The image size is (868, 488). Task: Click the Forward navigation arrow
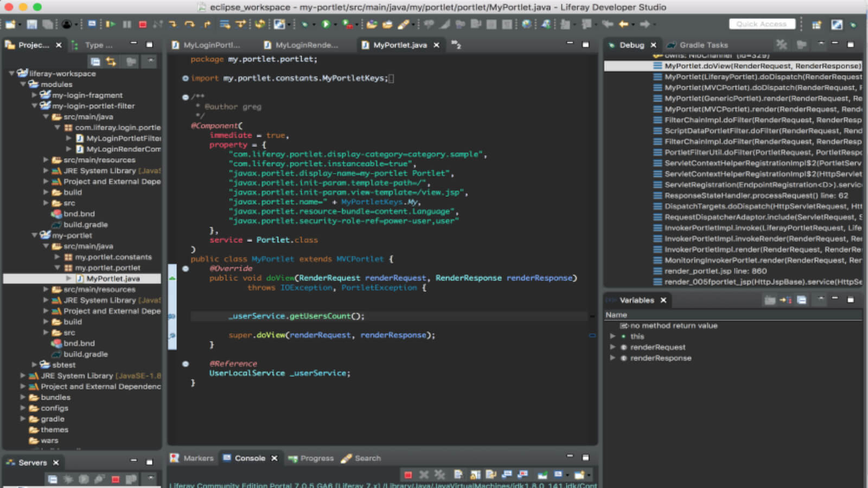[x=644, y=24]
